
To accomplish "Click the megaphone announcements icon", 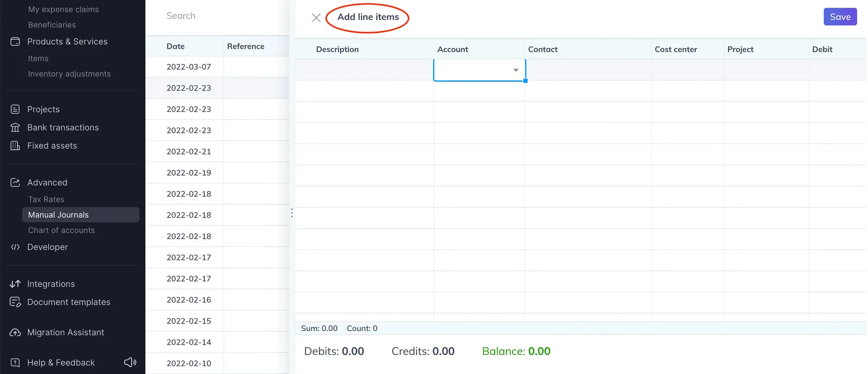I will coord(130,362).
